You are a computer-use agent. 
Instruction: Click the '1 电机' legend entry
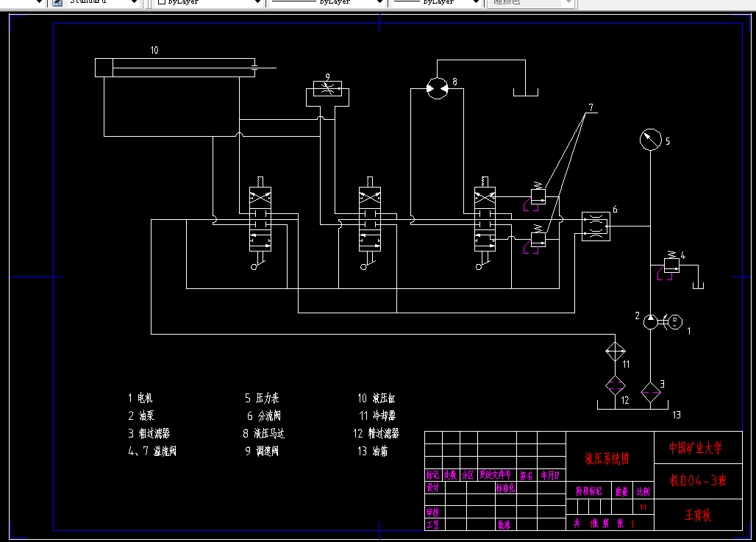pyautogui.click(x=140, y=398)
